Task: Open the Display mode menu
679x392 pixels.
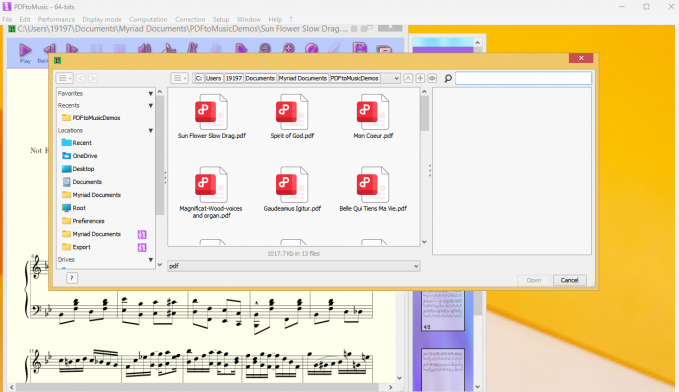Action: pyautogui.click(x=102, y=19)
